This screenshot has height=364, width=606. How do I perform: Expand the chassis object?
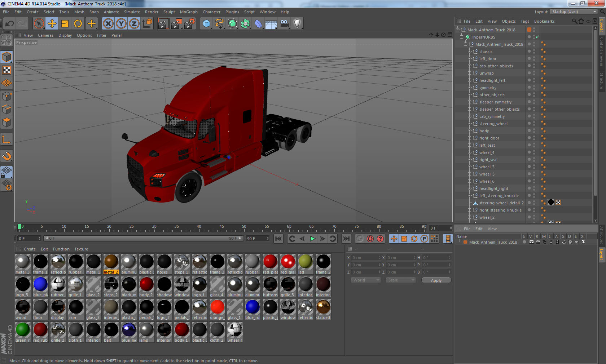pyautogui.click(x=470, y=52)
